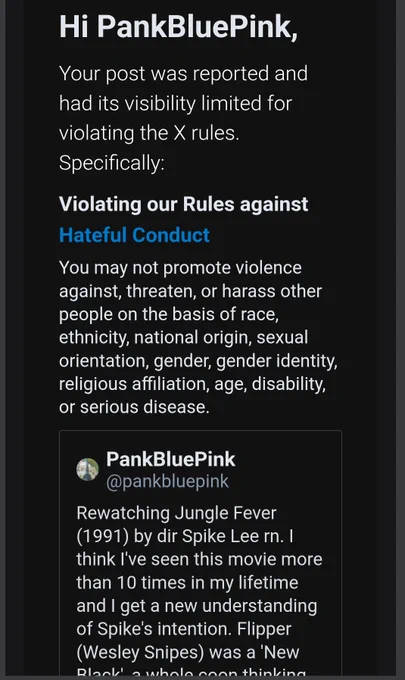
Task: Click the word 'Specifically:'
Action: (x=112, y=163)
